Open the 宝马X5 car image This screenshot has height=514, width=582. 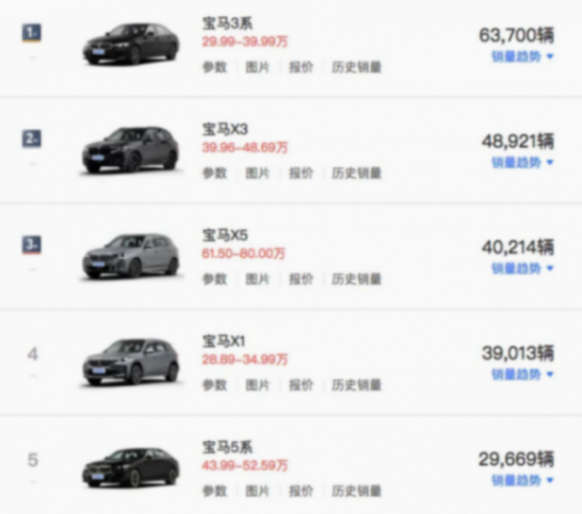[131, 256]
